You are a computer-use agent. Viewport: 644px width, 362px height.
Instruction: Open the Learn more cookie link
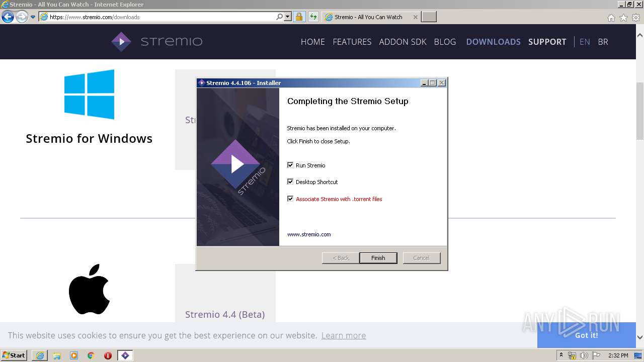[344, 335]
